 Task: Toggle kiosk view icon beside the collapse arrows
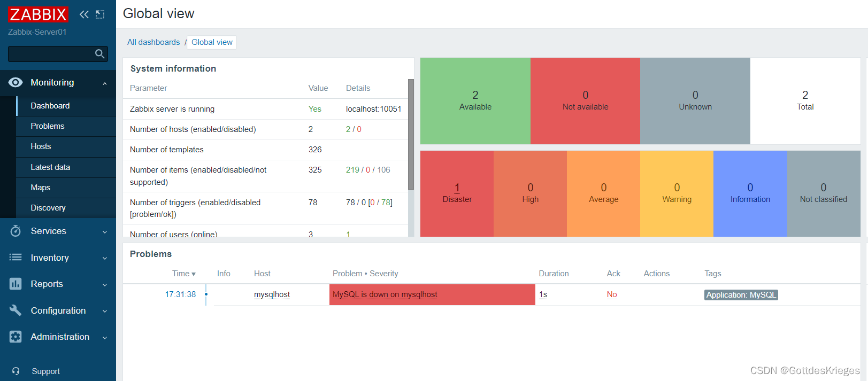coord(100,14)
